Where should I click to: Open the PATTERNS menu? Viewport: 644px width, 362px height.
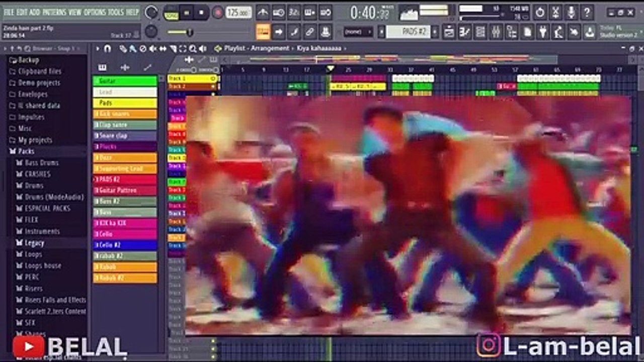(54, 12)
